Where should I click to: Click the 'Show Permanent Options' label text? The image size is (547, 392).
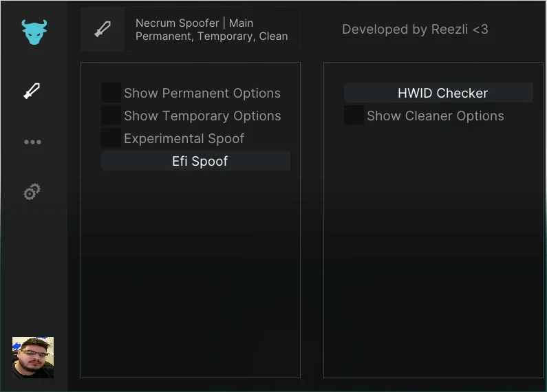pos(202,93)
